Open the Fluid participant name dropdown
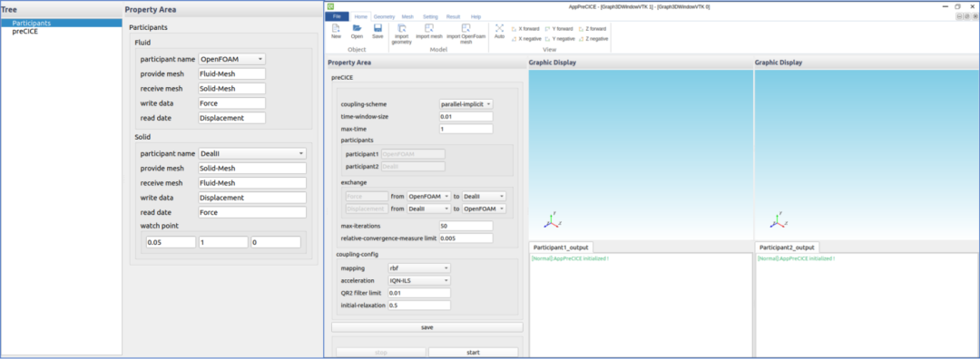Screen dimensions: 980x359 pyautogui.click(x=232, y=59)
